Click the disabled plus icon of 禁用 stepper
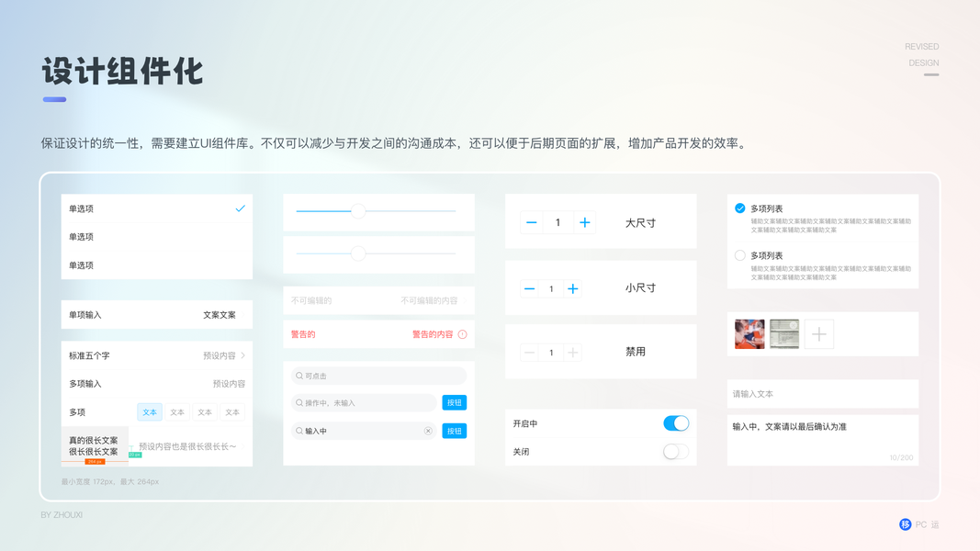The height and width of the screenshot is (551, 980). (x=572, y=353)
